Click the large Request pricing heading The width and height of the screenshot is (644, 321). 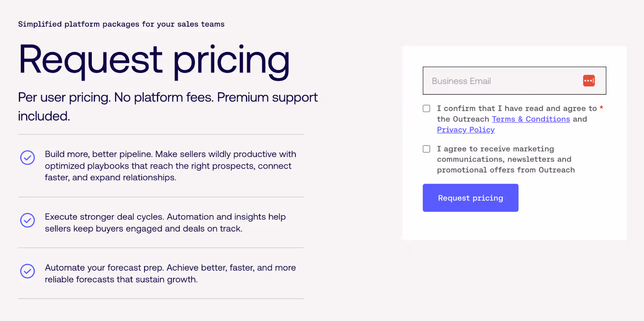[x=154, y=60]
